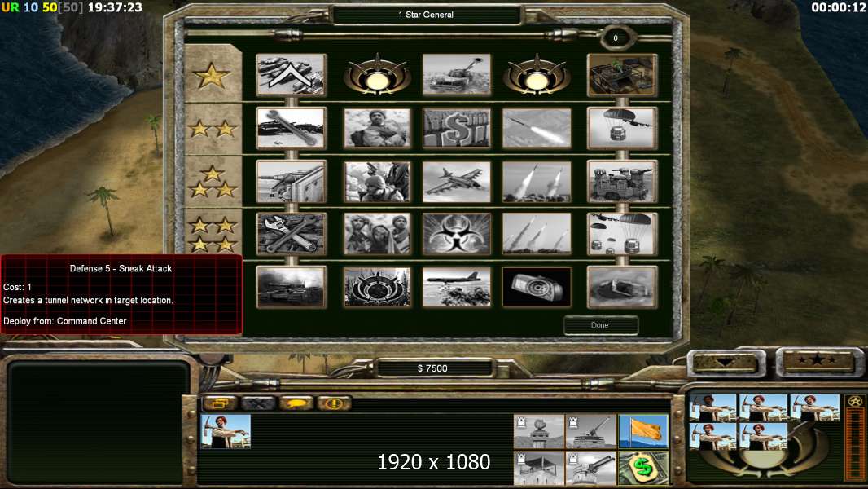
Task: Choose the remote detonator device power
Action: [537, 288]
